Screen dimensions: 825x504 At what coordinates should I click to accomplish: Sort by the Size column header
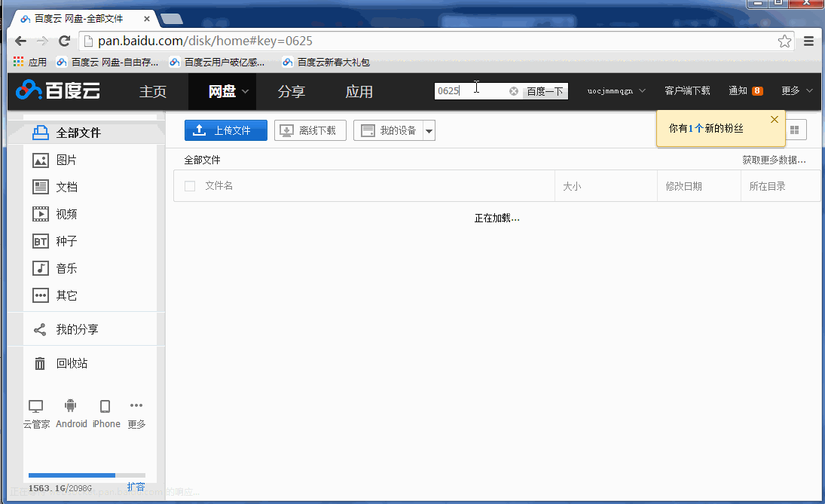(606, 186)
